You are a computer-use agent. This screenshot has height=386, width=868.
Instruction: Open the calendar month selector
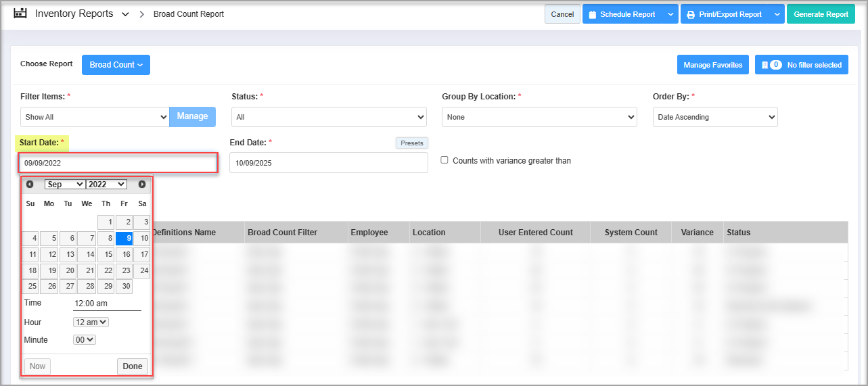click(65, 185)
